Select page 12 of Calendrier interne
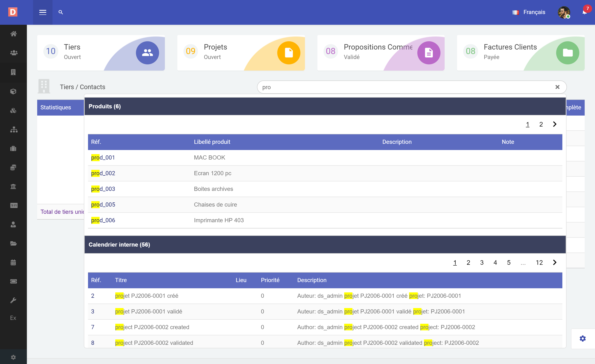Image resolution: width=595 pixels, height=364 pixels. tap(539, 262)
